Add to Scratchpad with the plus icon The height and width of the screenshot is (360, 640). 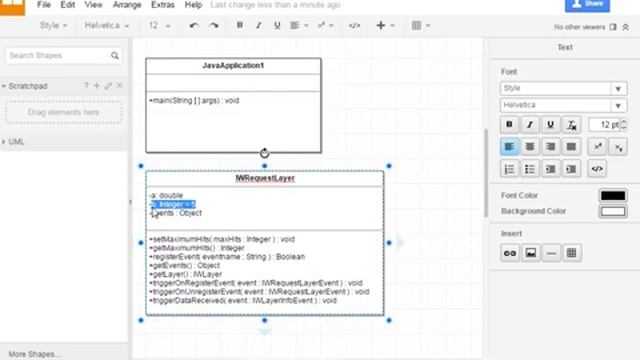(97, 85)
